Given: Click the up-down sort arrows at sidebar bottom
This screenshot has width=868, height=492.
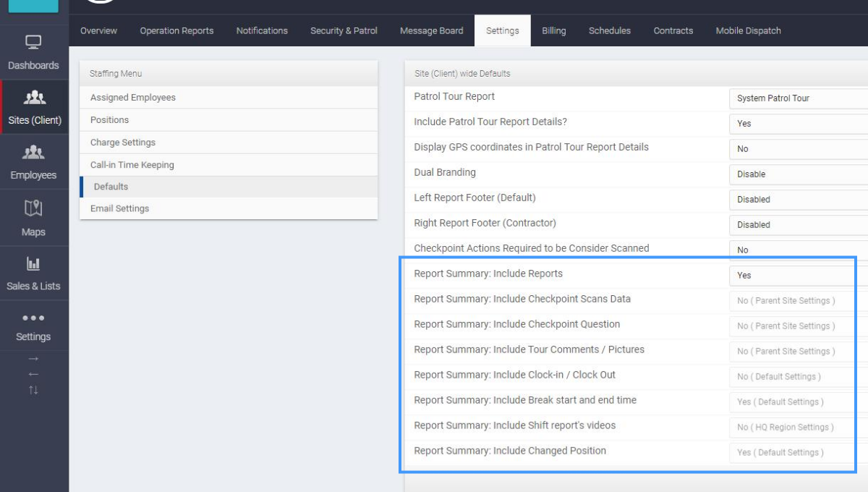Looking at the screenshot, I should [x=34, y=389].
